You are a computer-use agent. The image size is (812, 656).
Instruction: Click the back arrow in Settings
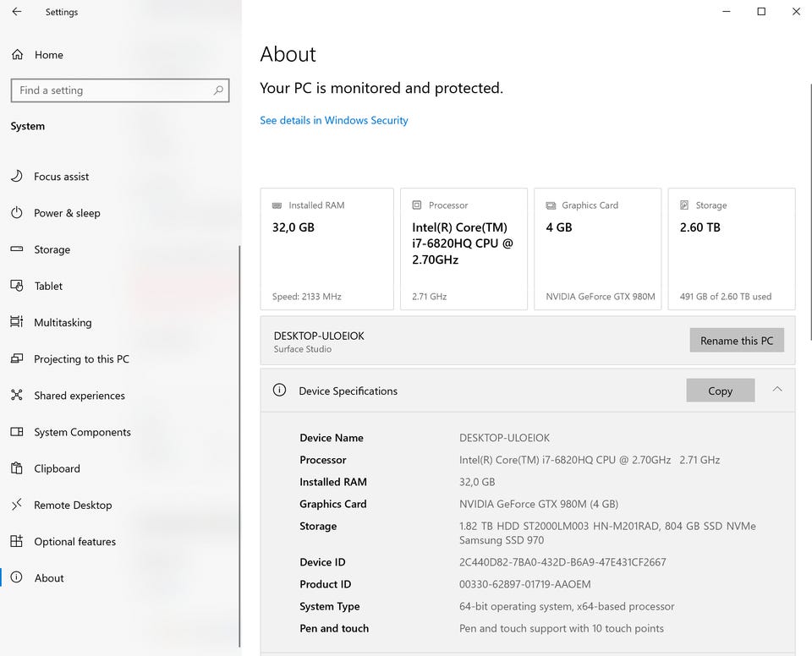coord(17,12)
